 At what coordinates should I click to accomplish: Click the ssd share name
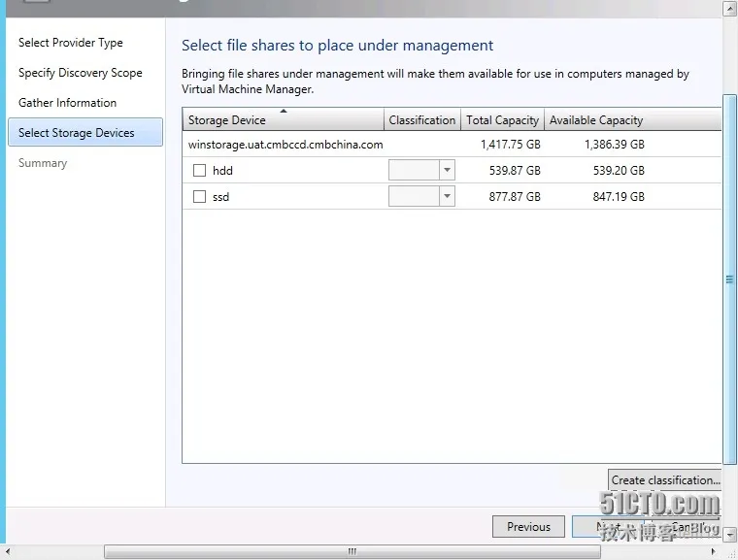tap(220, 197)
